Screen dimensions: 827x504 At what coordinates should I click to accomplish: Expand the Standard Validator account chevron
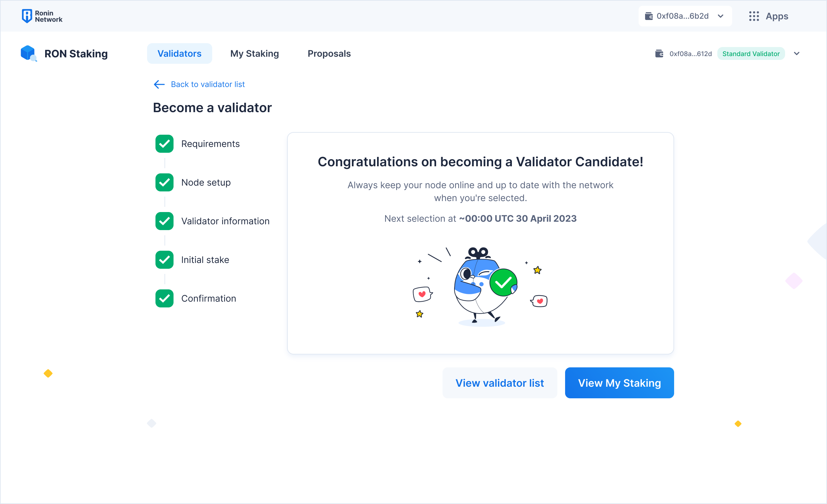click(796, 53)
